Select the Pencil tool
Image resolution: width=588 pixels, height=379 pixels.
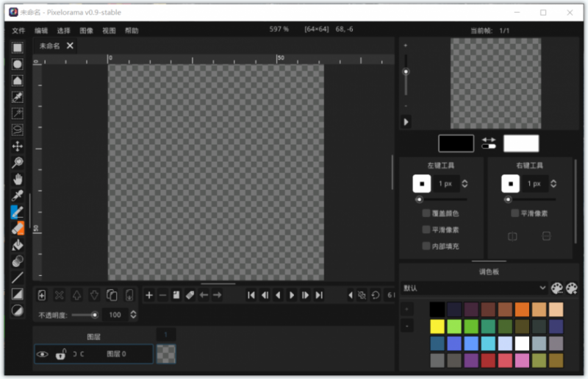pyautogui.click(x=17, y=212)
